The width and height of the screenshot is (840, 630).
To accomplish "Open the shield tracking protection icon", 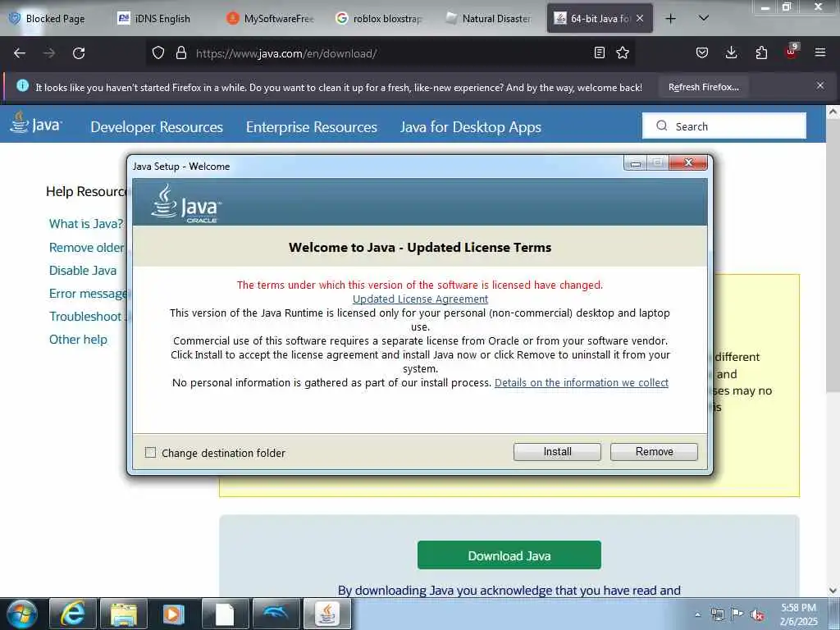I will 158,52.
